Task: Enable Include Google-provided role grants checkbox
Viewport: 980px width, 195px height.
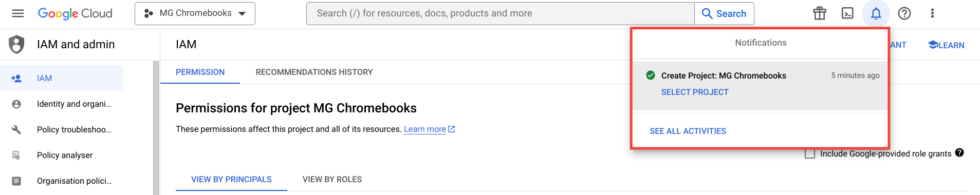Action: coord(810,153)
